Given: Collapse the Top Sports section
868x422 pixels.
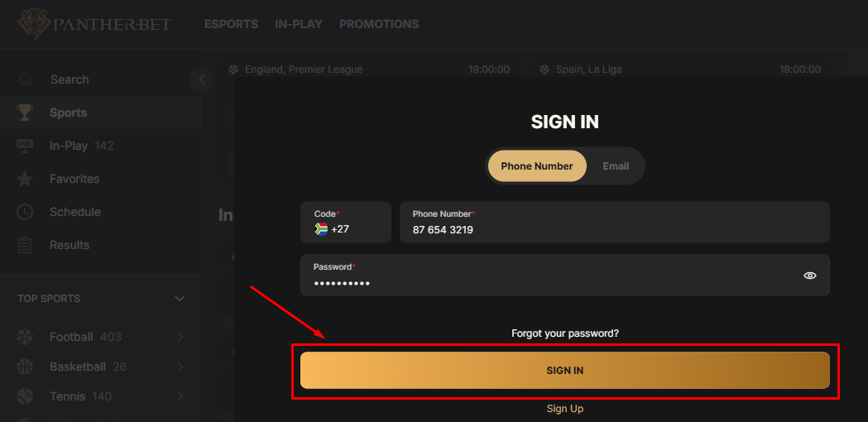Looking at the screenshot, I should point(180,299).
